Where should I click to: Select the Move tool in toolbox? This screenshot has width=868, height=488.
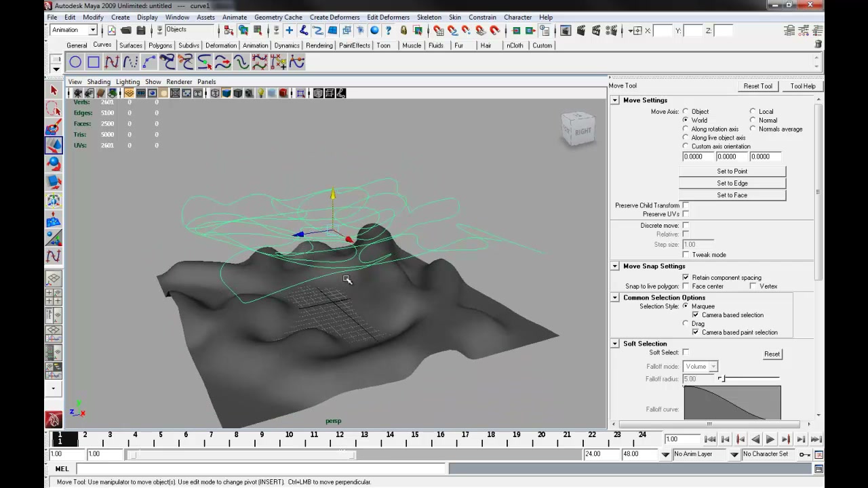click(x=54, y=145)
